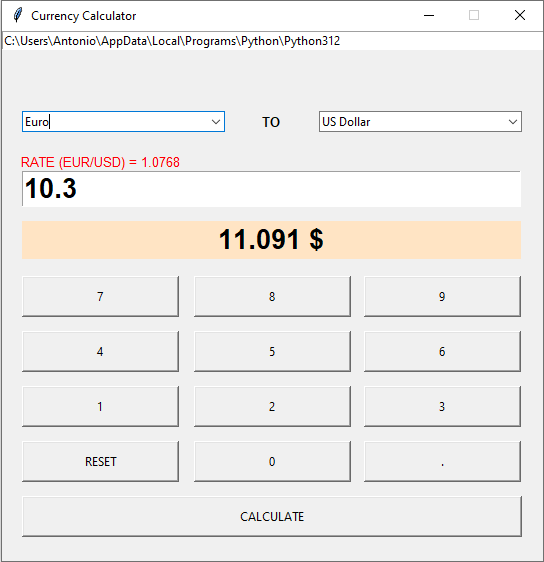Select the number 9 keypad button
This screenshot has width=544, height=562.
(442, 296)
